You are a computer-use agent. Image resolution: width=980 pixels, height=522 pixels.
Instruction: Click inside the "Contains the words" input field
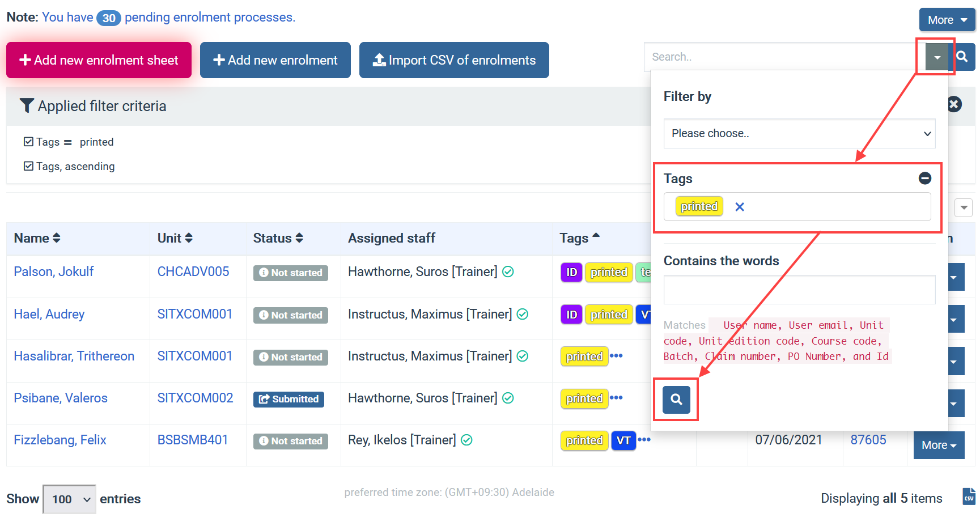pos(799,289)
